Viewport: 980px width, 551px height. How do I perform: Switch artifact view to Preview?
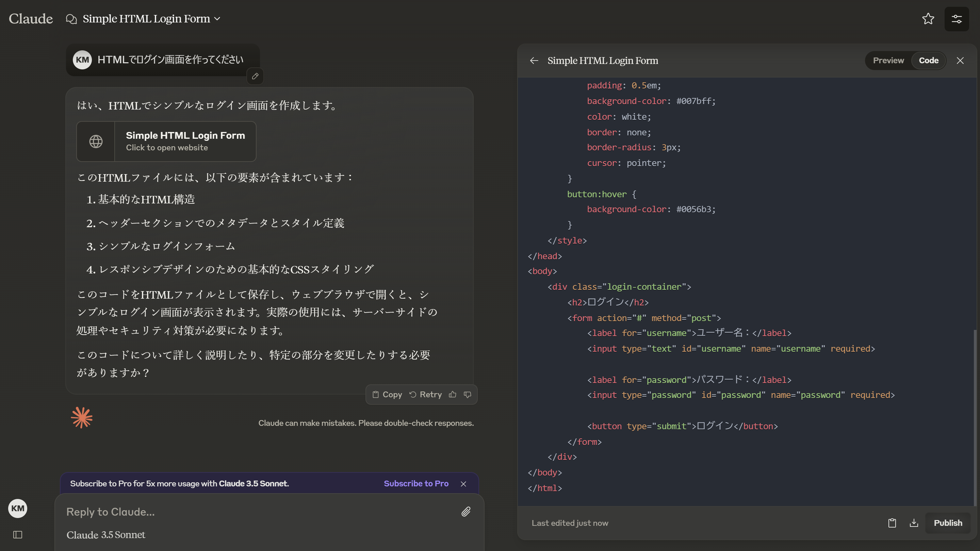[888, 61]
